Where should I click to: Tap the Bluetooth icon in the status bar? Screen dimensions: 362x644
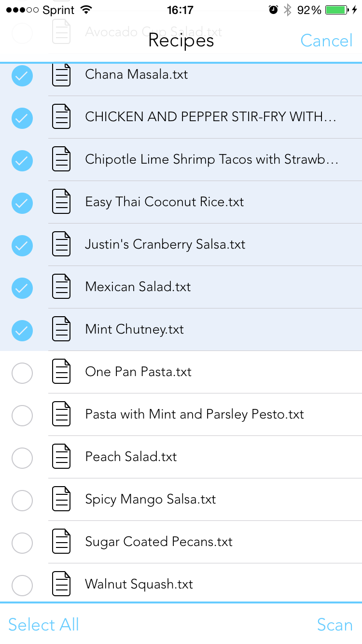tap(288, 10)
